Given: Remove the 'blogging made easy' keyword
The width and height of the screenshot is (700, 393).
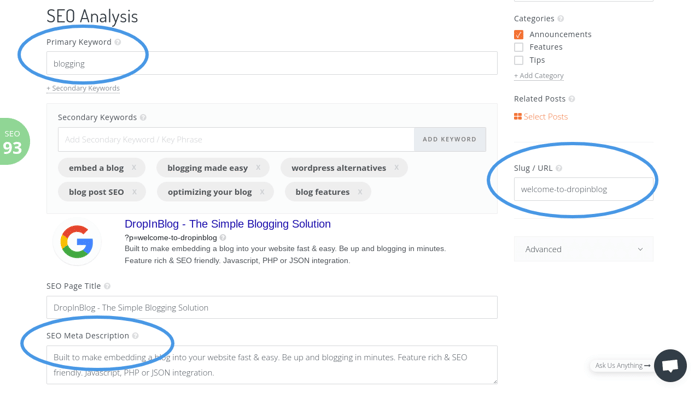Looking at the screenshot, I should click(x=258, y=168).
